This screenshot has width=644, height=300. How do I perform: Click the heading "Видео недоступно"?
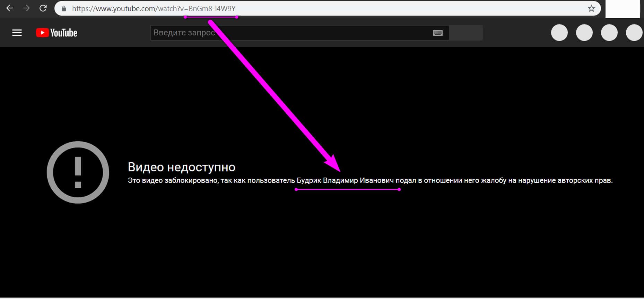[x=182, y=167]
